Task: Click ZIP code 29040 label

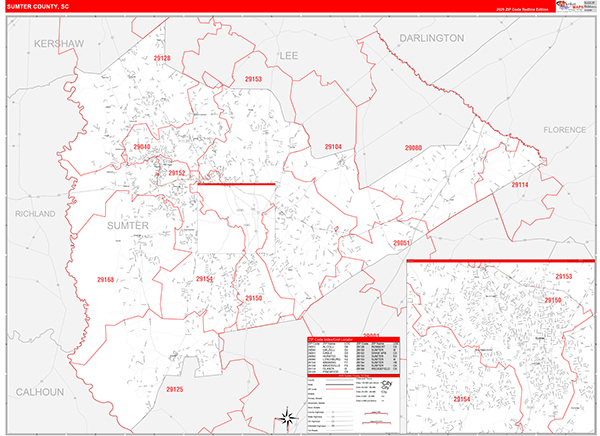Action: coord(142,147)
